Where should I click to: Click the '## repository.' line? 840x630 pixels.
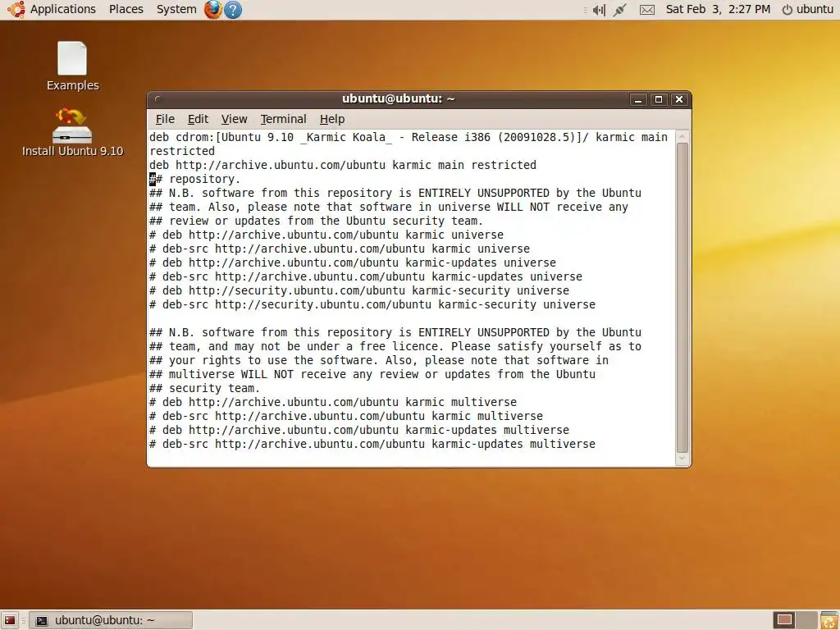[195, 179]
